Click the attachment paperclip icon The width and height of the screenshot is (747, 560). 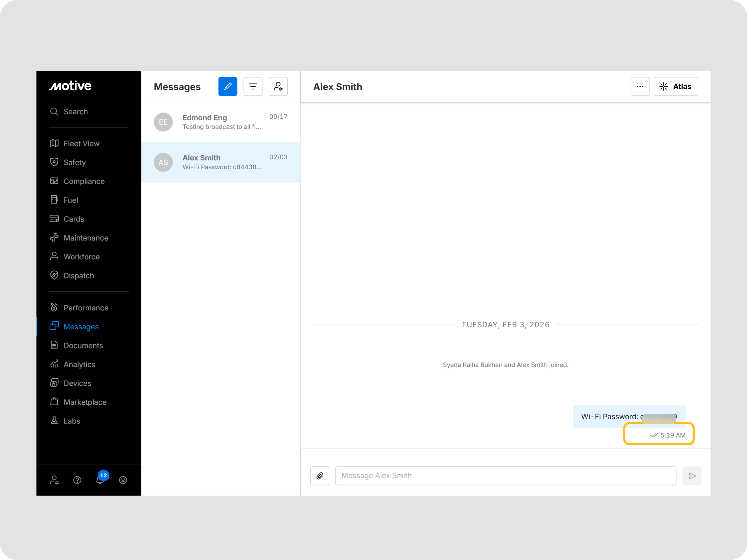pos(319,476)
